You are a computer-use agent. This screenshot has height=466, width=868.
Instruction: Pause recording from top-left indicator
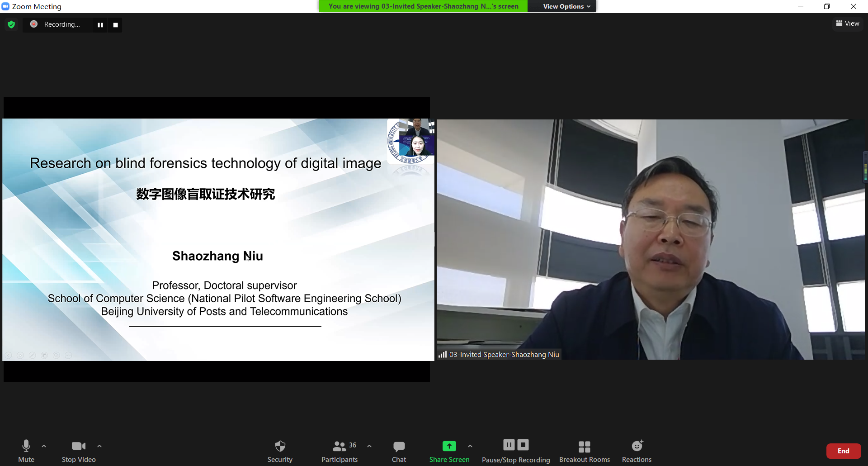click(100, 25)
